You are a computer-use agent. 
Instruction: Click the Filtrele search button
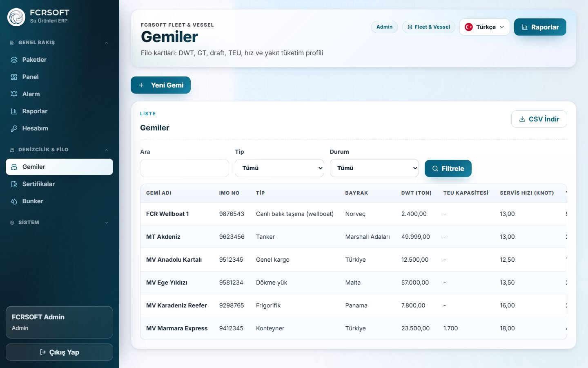coord(448,168)
